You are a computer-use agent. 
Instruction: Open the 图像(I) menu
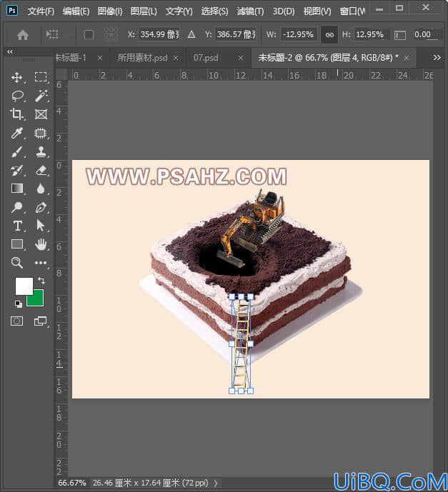[x=110, y=11]
